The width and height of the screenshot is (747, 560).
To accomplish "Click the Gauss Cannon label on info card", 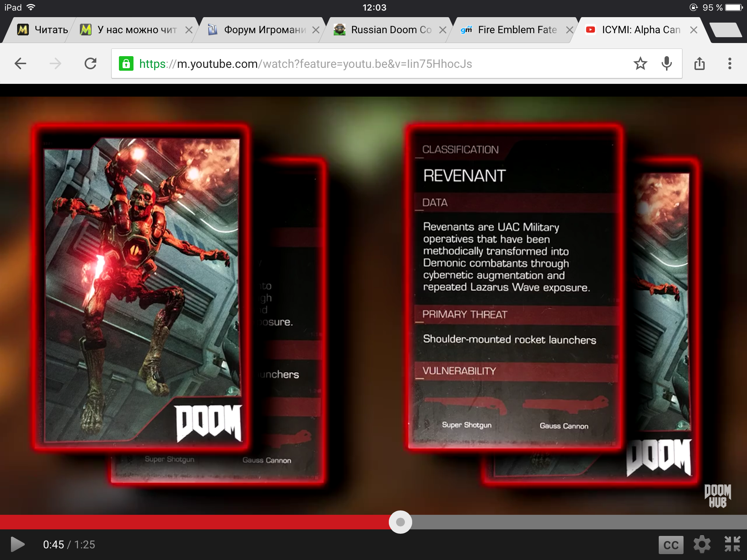I will pyautogui.click(x=564, y=426).
